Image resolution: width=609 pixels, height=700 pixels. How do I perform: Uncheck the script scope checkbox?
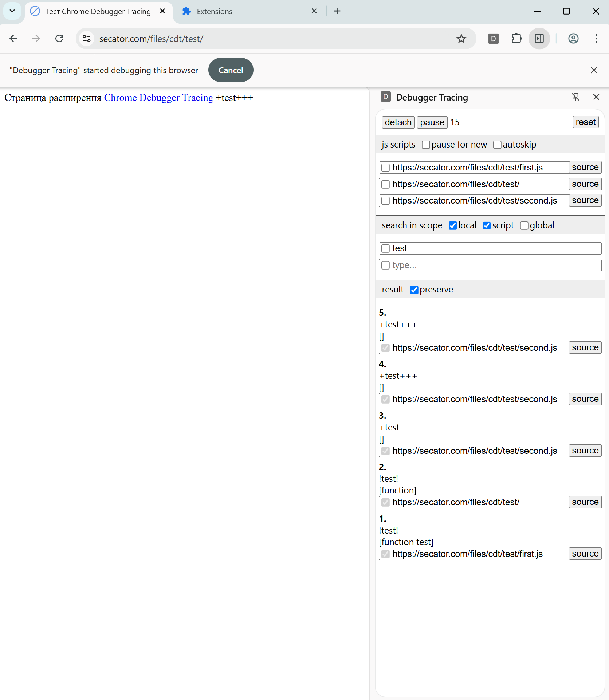pos(487,226)
